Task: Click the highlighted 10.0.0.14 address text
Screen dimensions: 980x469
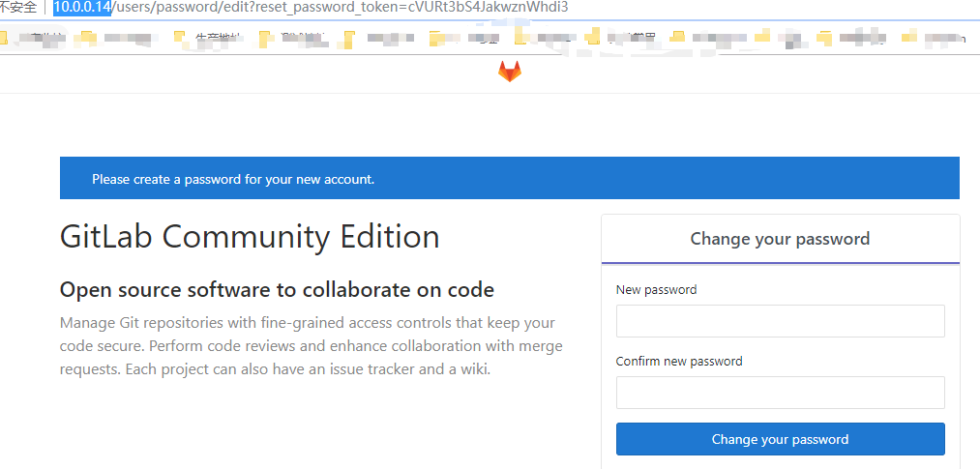Action: (82, 8)
